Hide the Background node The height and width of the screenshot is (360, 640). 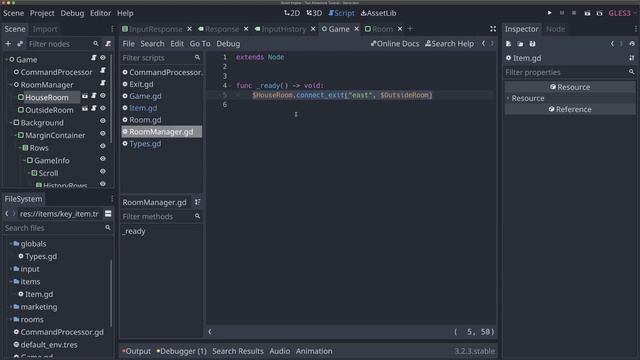coord(103,121)
